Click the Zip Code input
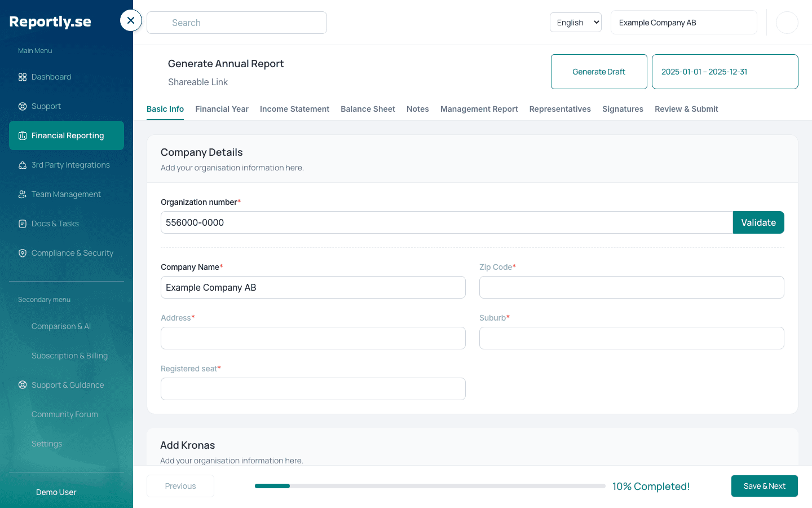The height and width of the screenshot is (508, 812). coord(632,287)
